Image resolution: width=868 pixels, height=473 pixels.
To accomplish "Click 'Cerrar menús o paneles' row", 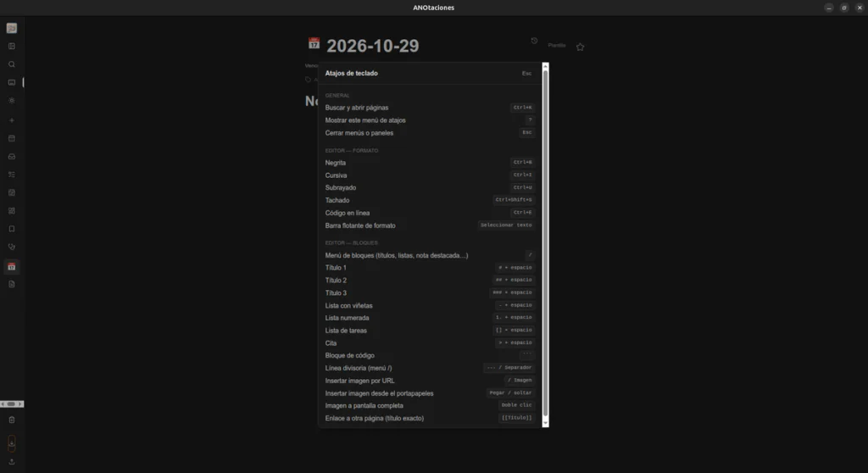I will click(430, 133).
